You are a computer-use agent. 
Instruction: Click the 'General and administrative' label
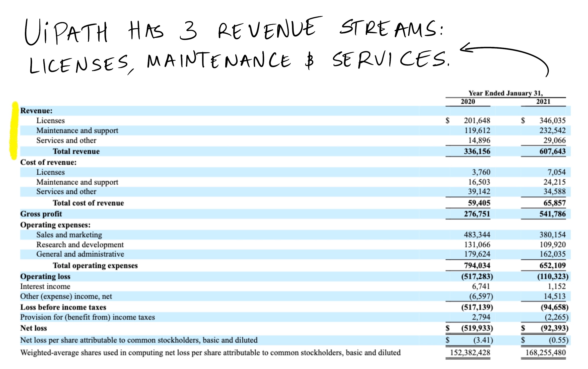pos(80,254)
